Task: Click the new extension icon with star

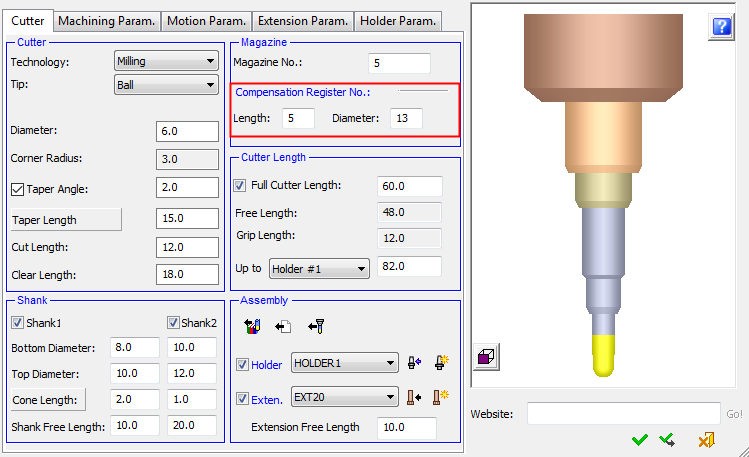Action: tap(441, 397)
